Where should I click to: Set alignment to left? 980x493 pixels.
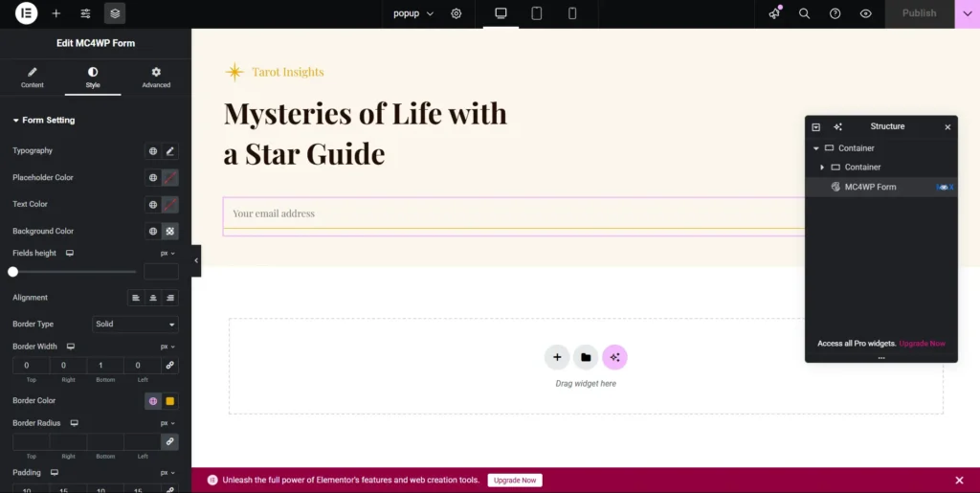point(136,298)
